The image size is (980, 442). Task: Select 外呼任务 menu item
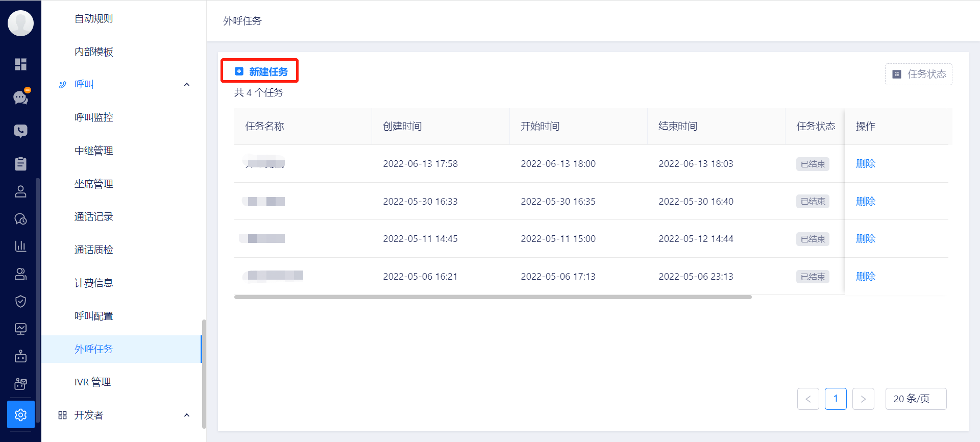pyautogui.click(x=121, y=349)
